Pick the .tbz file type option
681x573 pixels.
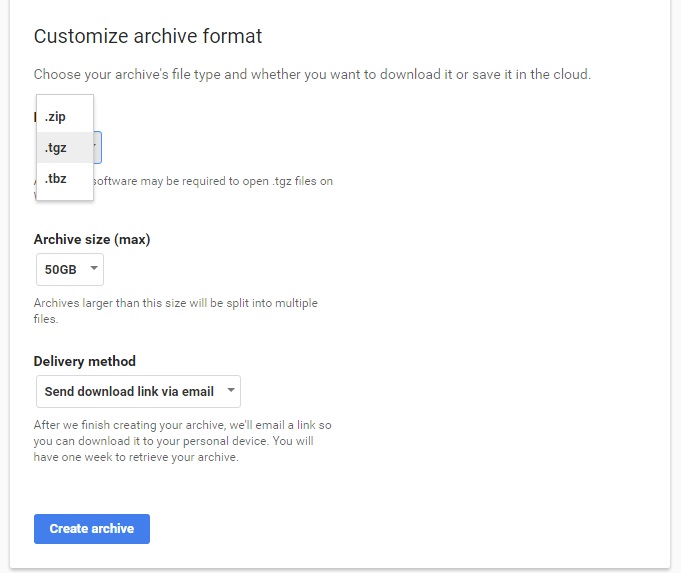pos(65,179)
